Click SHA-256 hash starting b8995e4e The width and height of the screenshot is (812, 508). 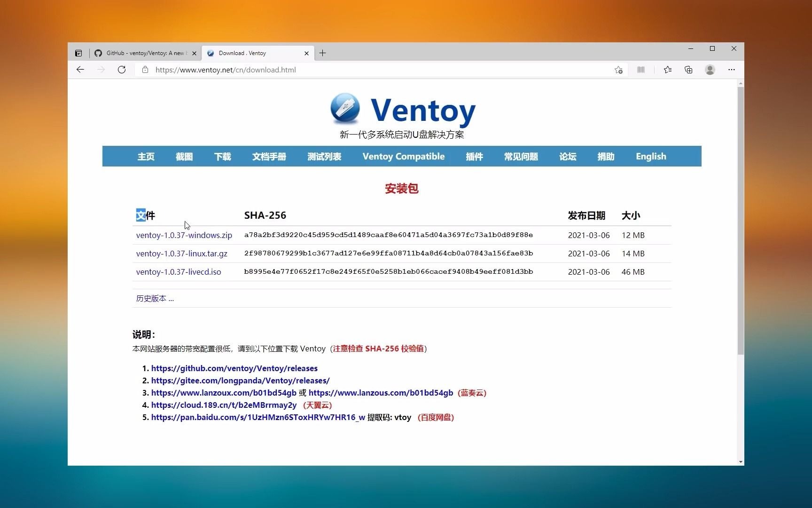tap(389, 271)
